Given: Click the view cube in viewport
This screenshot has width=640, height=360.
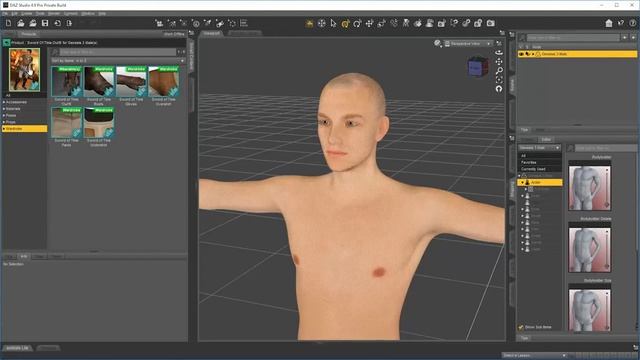Looking at the screenshot, I should click(478, 67).
